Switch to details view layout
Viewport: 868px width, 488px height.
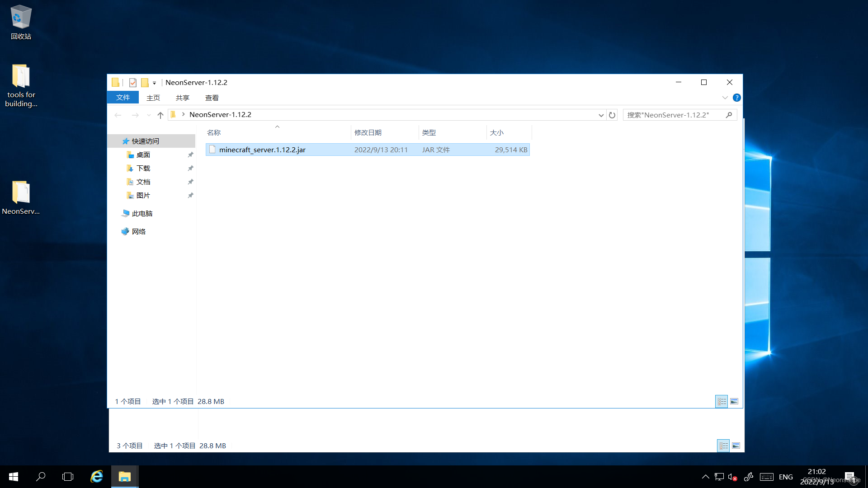click(x=722, y=401)
